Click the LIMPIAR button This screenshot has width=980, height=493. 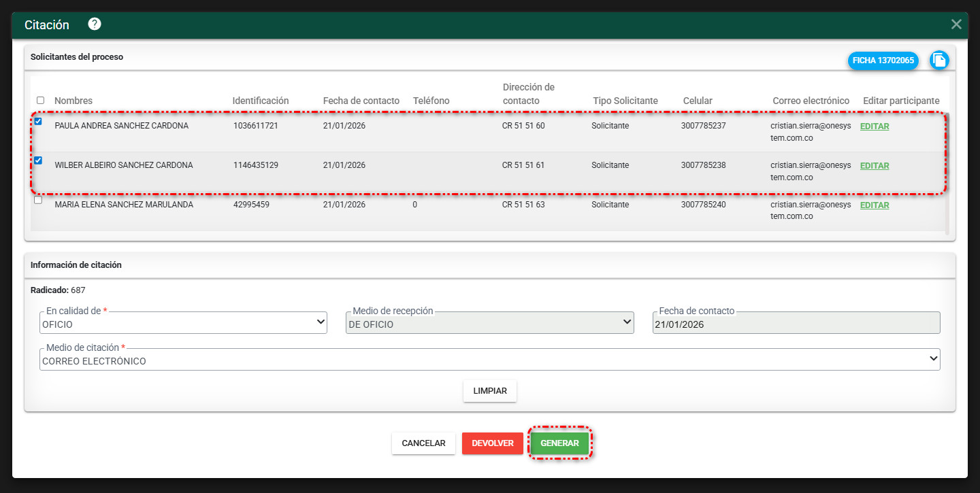click(490, 392)
